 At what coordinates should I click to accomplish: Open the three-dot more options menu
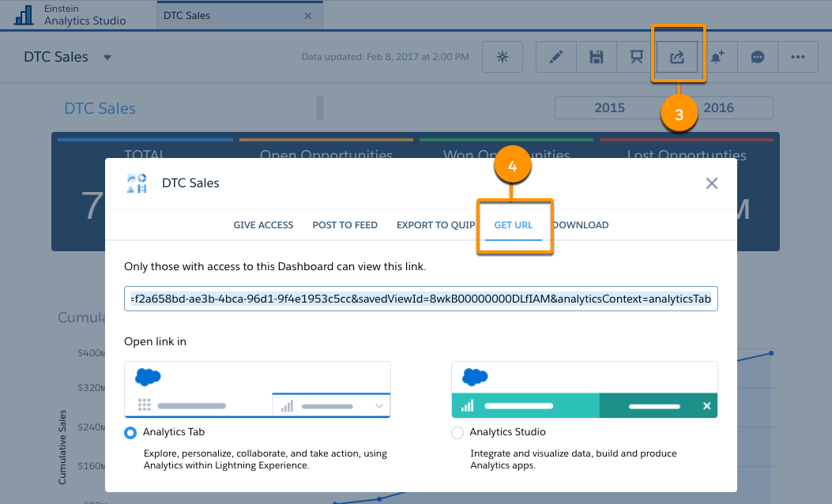point(798,57)
